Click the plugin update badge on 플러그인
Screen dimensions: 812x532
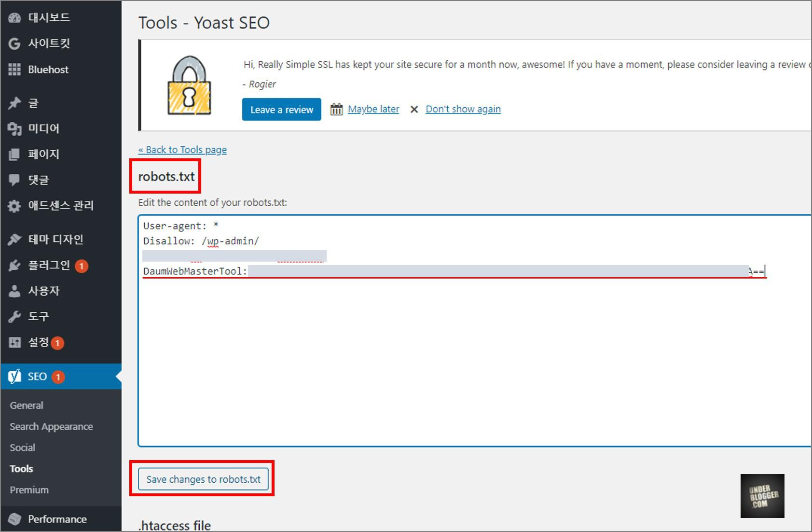[82, 266]
